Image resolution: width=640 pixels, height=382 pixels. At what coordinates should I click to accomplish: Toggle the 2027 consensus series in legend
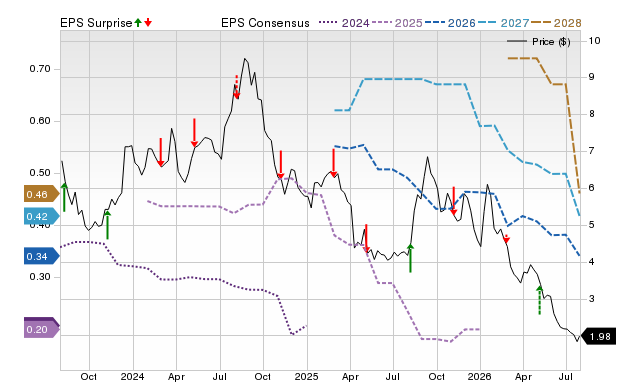[503, 23]
